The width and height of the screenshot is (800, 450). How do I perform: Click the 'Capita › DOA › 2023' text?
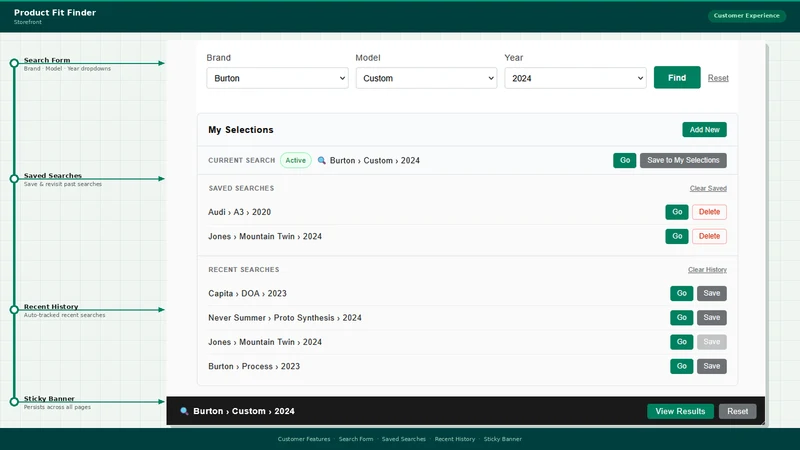[x=247, y=293]
